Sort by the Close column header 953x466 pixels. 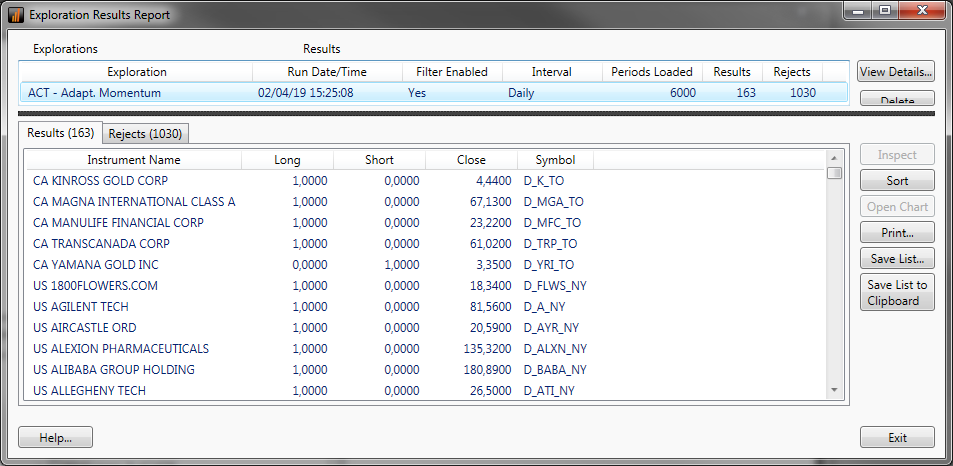471,160
